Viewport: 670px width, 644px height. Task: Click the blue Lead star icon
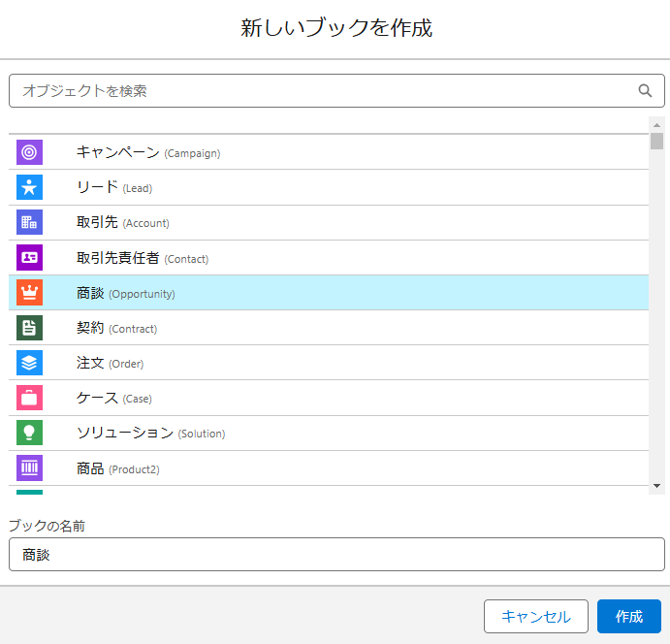coord(29,187)
